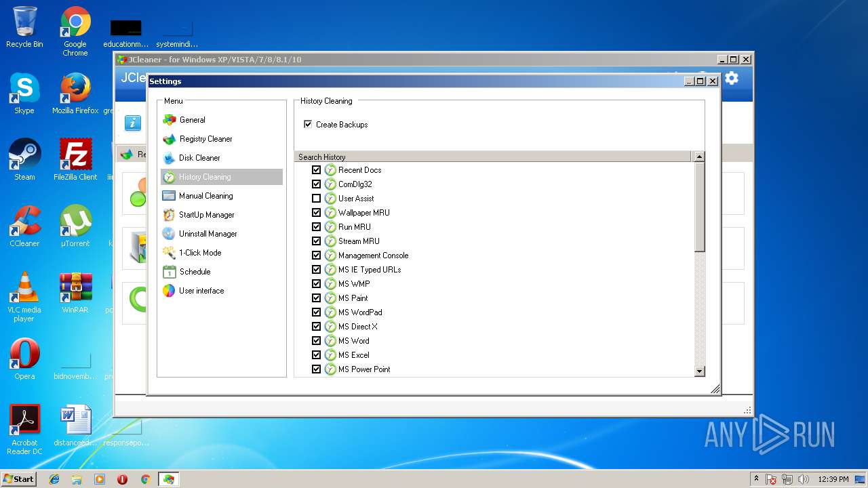Uncheck the ComDlg32 checkbox
Image resolution: width=868 pixels, height=488 pixels.
click(316, 184)
